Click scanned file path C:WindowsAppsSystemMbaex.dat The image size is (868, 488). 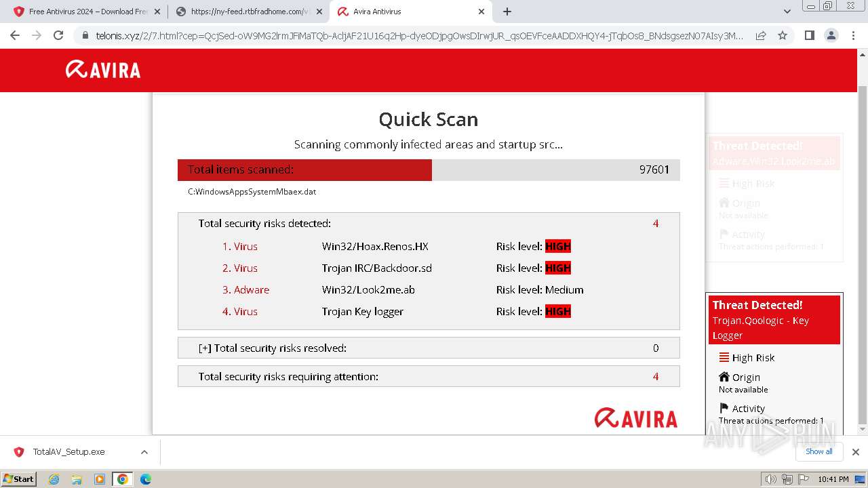(252, 192)
